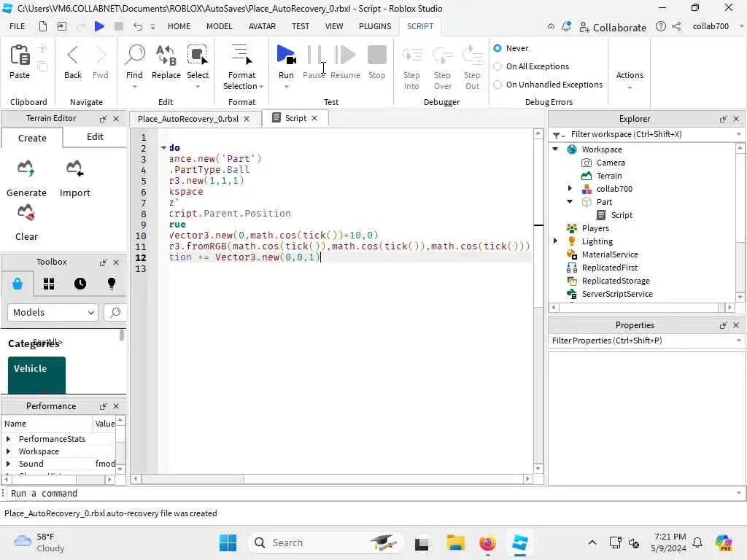Select ReplicatedStorage in Explorer
Image resolution: width=747 pixels, height=560 pixels.
(616, 281)
